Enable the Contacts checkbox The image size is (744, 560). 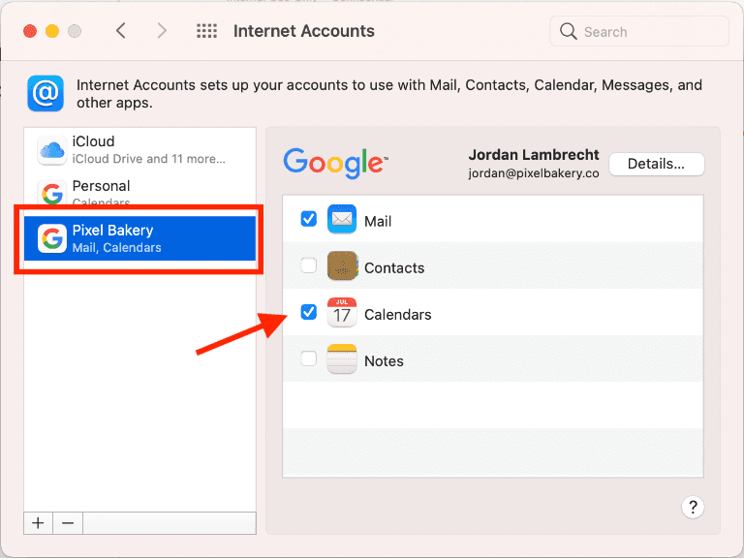(308, 265)
